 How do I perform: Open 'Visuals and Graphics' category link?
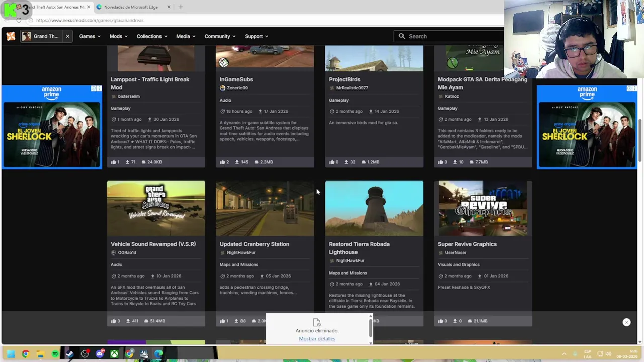459,265
